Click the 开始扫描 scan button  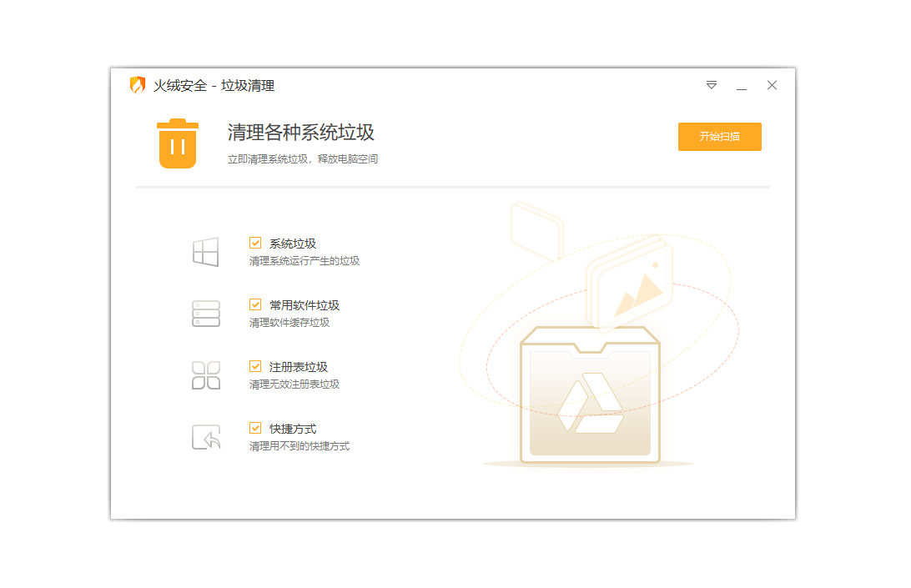(719, 137)
